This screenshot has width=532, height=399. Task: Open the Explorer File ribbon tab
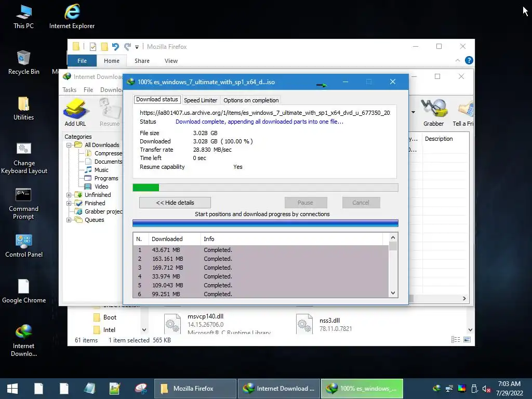(x=82, y=61)
